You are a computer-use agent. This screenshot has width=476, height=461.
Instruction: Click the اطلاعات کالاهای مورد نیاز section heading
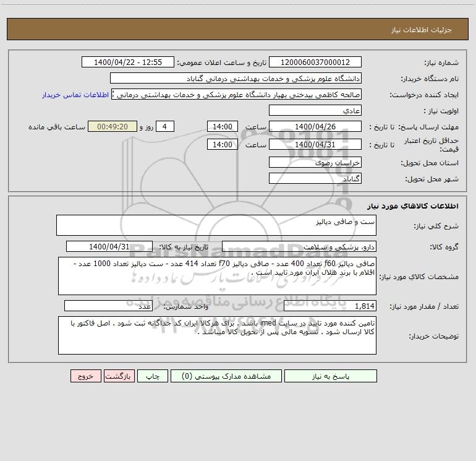[413, 205]
